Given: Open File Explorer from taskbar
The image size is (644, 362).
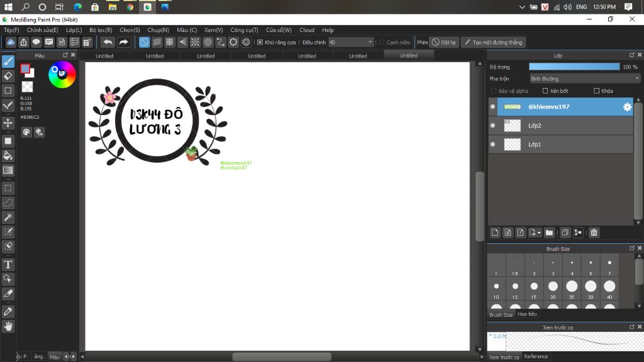Looking at the screenshot, I should 112,7.
